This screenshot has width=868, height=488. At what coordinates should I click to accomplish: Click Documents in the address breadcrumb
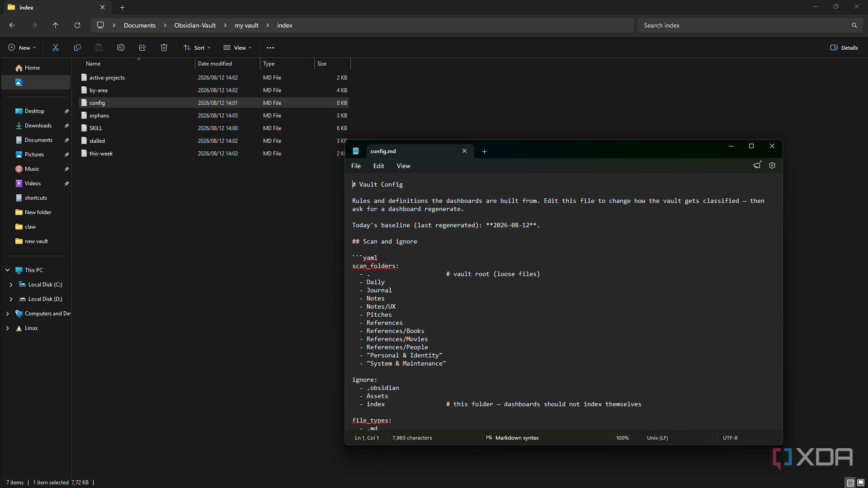(140, 25)
